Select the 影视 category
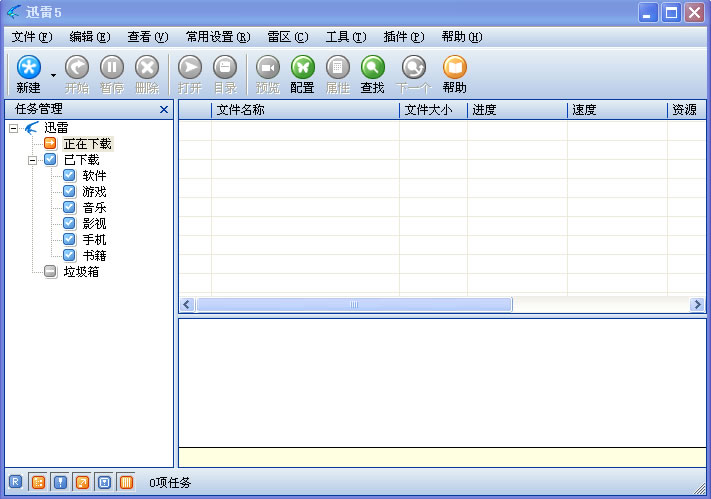This screenshot has height=499, width=711. pyautogui.click(x=94, y=224)
